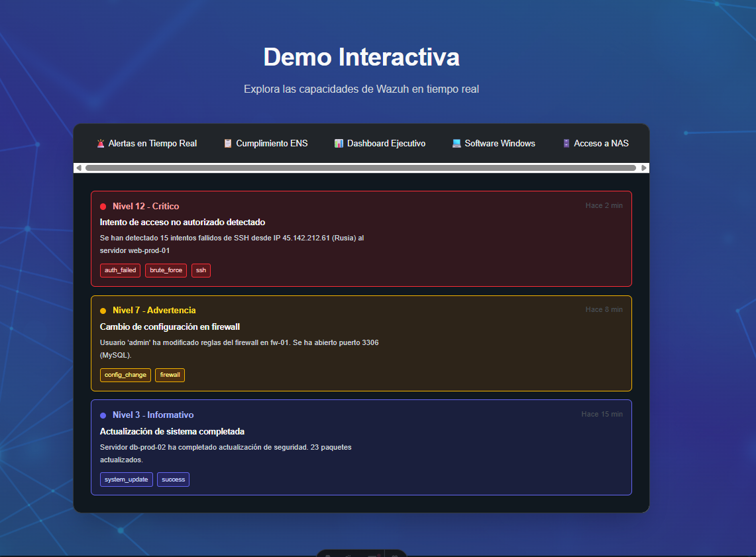The height and width of the screenshot is (557, 756).
Task: Switch to the Software Windows tab
Action: tap(494, 143)
